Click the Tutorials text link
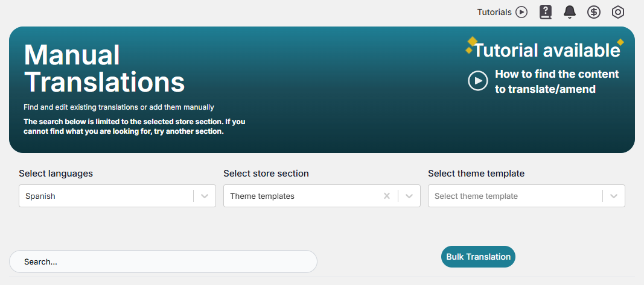The image size is (644, 285). pyautogui.click(x=494, y=12)
